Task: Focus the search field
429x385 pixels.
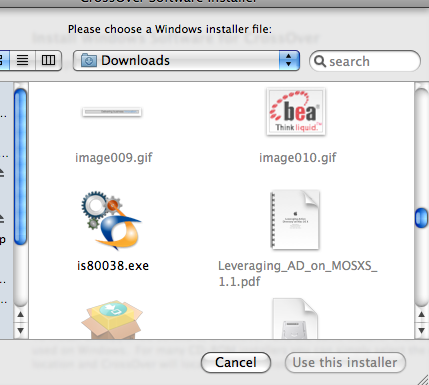Action: [x=365, y=61]
